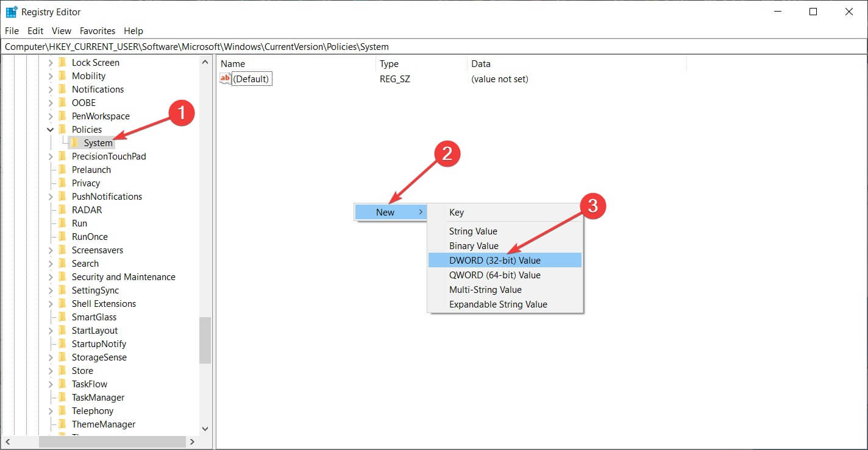The width and height of the screenshot is (868, 450).
Task: Expand the Screensavers key
Action: pos(51,250)
